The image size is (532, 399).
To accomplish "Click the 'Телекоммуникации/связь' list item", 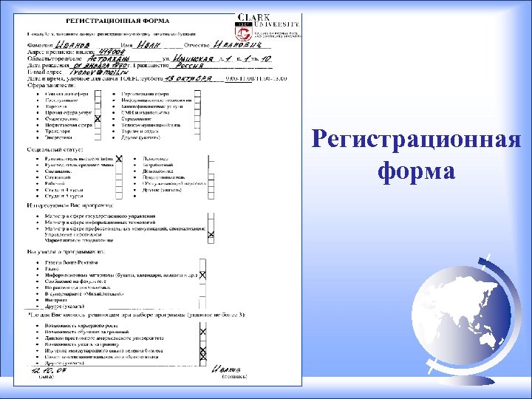I will coord(151,125).
